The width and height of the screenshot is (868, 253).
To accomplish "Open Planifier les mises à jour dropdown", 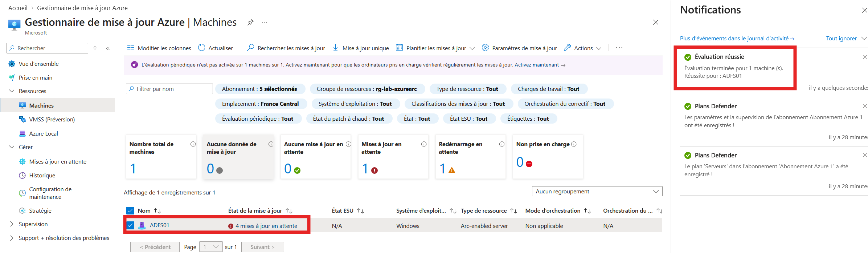I will click(435, 48).
